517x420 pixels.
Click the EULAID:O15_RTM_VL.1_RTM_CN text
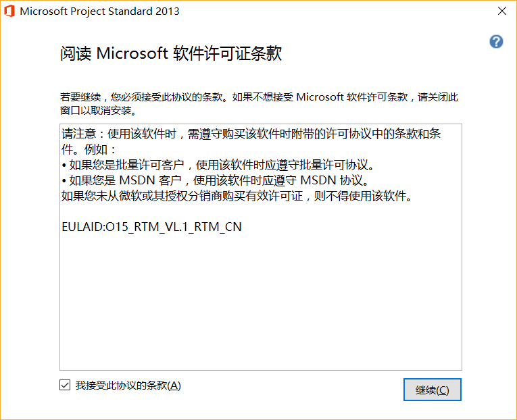click(x=151, y=227)
